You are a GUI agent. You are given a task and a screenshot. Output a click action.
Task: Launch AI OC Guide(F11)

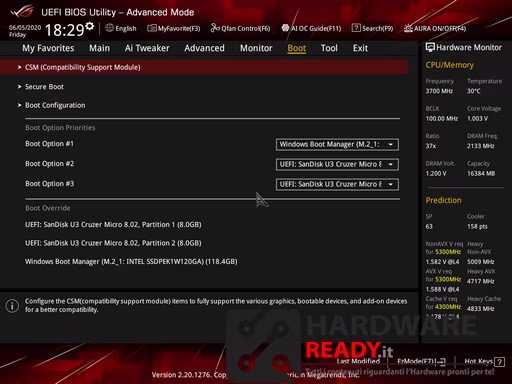click(x=311, y=28)
